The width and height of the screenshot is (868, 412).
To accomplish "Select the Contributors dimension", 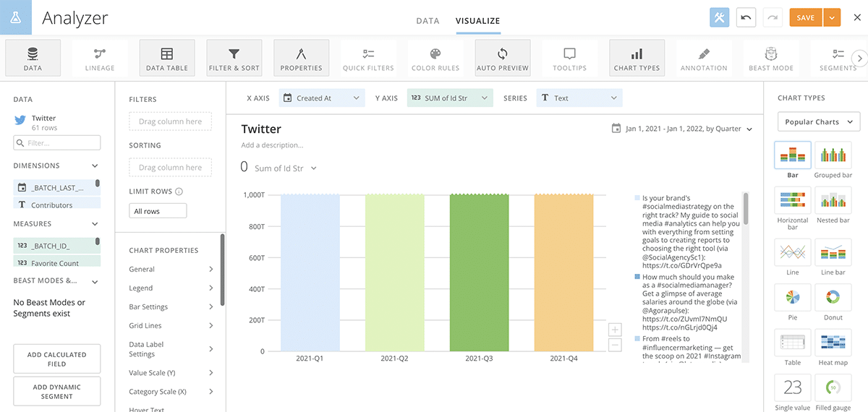I will coord(56,205).
